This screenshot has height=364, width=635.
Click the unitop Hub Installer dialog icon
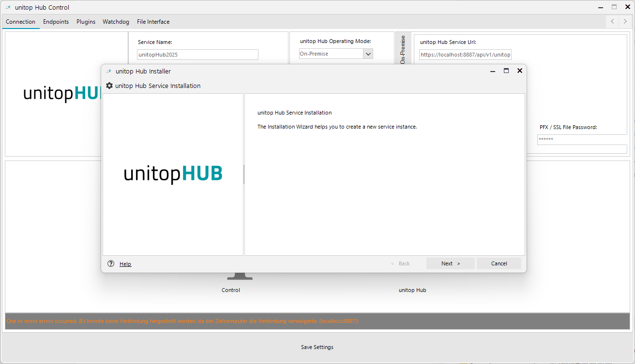[107, 71]
